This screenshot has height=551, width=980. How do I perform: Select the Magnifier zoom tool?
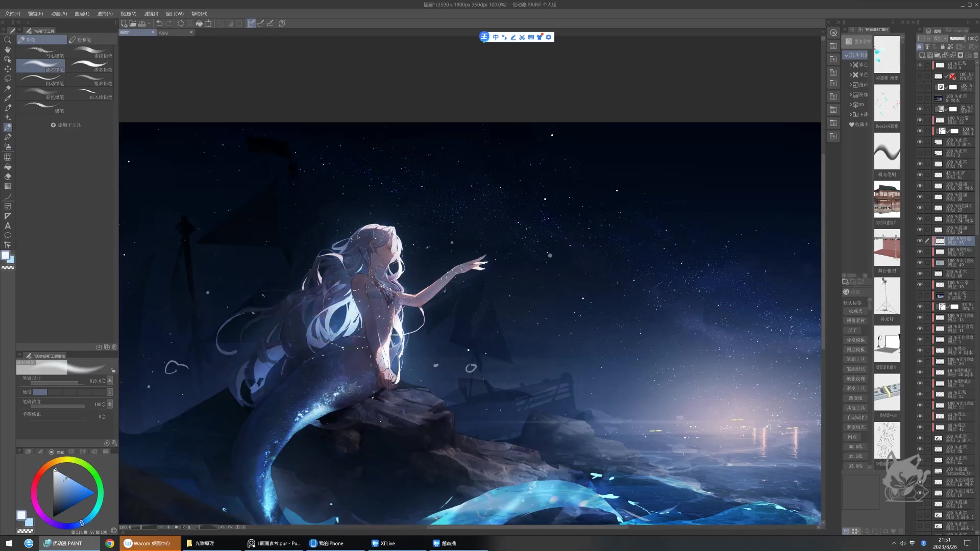point(8,40)
